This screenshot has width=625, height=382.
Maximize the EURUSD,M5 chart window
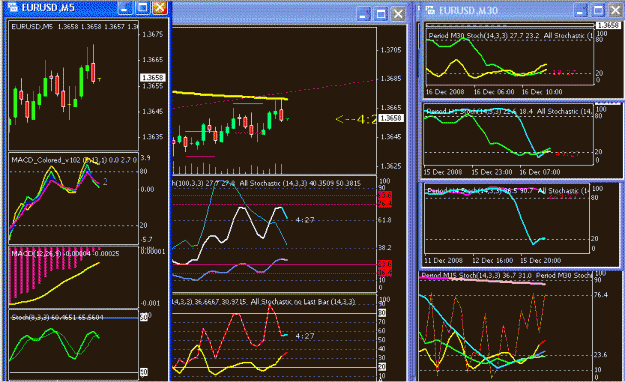(x=142, y=8)
